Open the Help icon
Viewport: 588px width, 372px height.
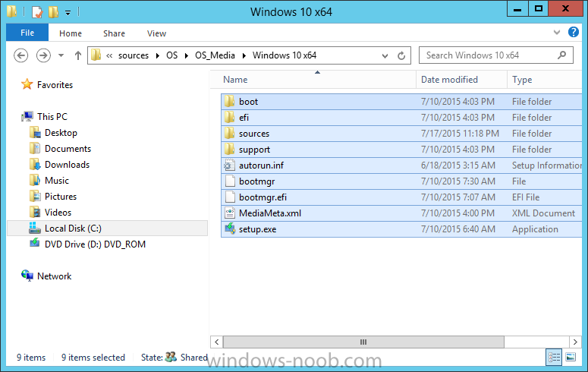(x=573, y=32)
